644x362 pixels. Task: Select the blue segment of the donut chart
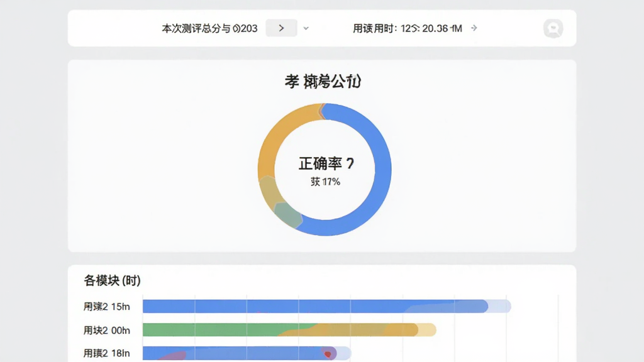tap(383, 168)
